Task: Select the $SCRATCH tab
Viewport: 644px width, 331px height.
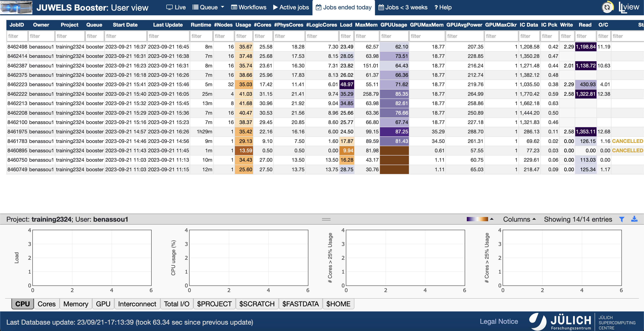Action: tap(257, 304)
